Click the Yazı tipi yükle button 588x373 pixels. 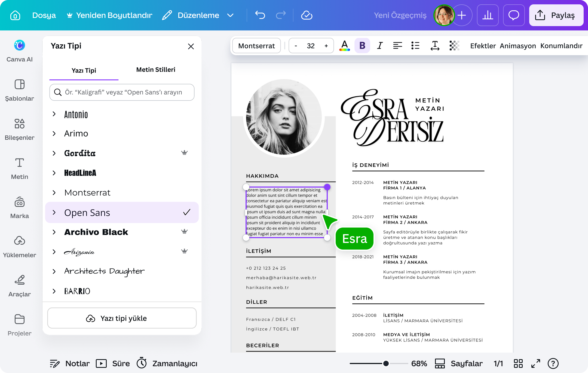click(x=122, y=318)
